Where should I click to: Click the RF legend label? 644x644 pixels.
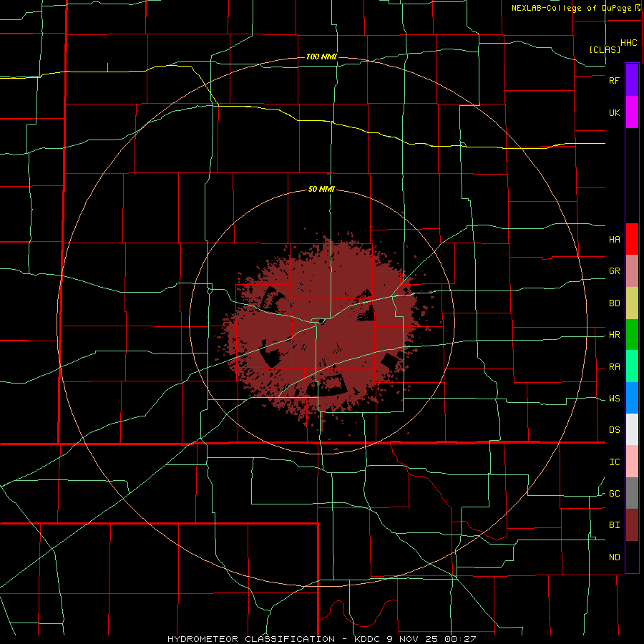(x=614, y=80)
